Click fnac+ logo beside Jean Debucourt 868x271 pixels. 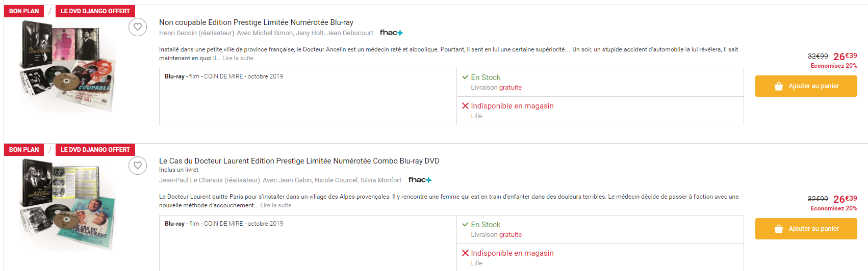point(391,33)
